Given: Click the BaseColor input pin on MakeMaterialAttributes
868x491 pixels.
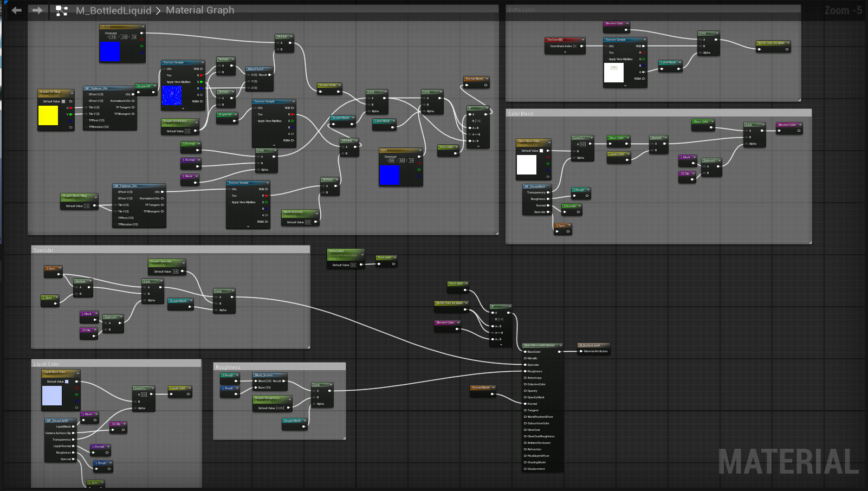Looking at the screenshot, I should point(526,352).
